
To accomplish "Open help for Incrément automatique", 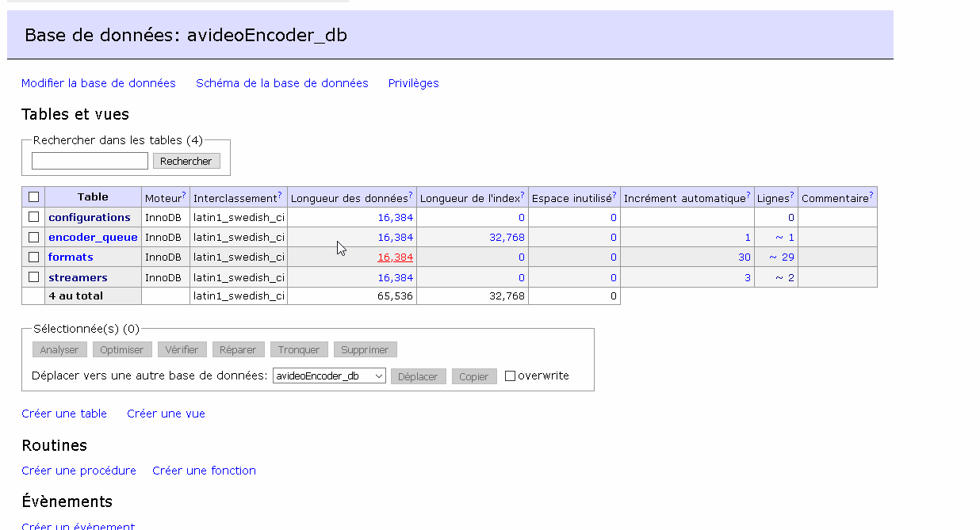I will [748, 193].
